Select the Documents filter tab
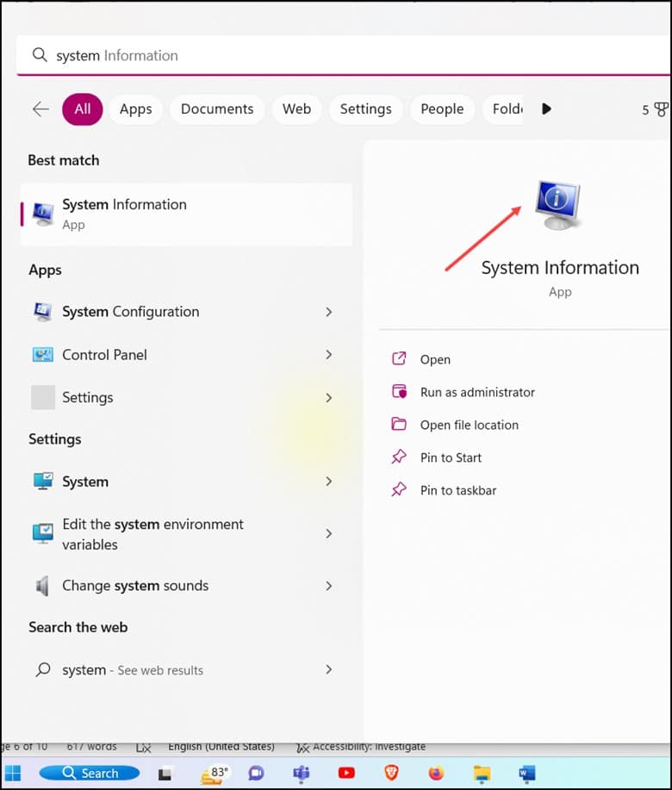 click(217, 109)
